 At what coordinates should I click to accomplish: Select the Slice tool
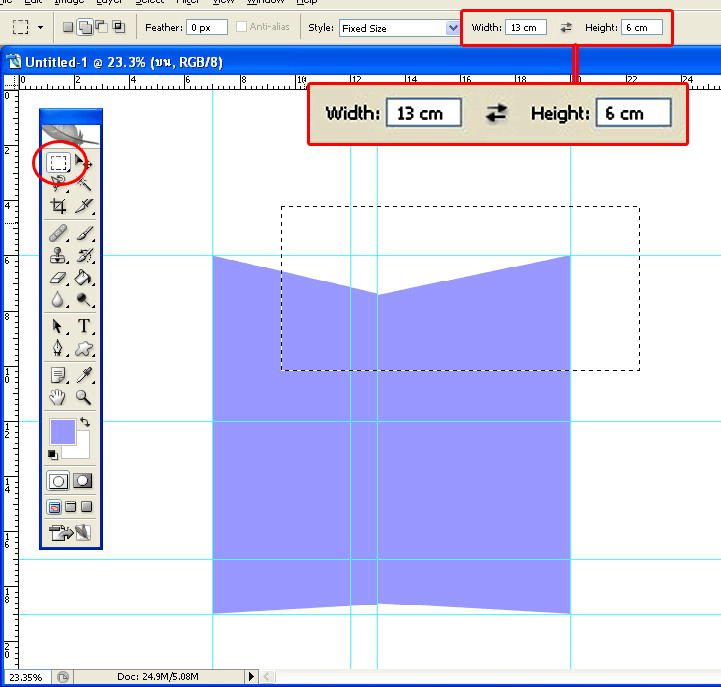[x=84, y=206]
